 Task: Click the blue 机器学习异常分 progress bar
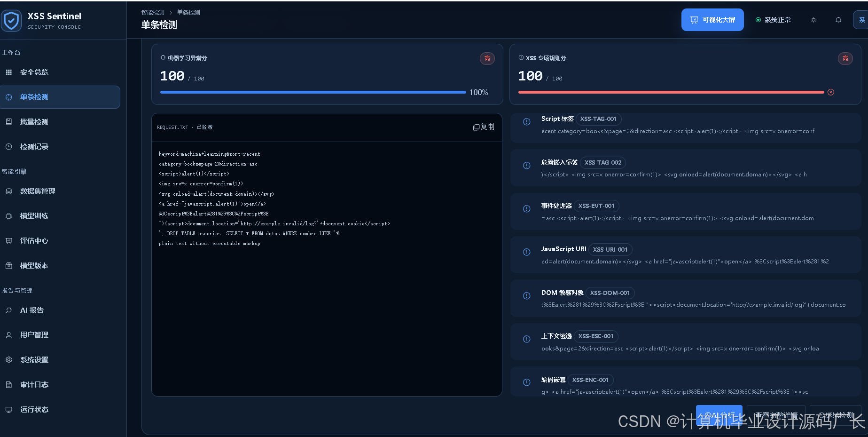[x=313, y=92]
